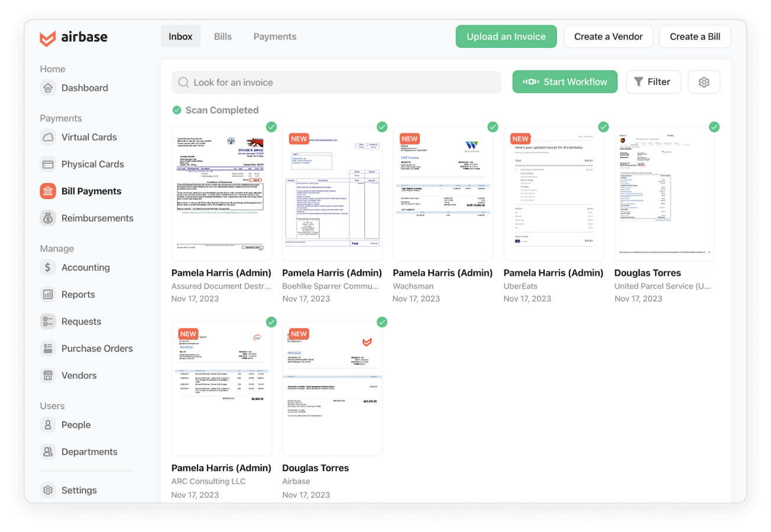The height and width of the screenshot is (532, 771).
Task: Open Vendors in sidebar
Action: click(x=79, y=375)
